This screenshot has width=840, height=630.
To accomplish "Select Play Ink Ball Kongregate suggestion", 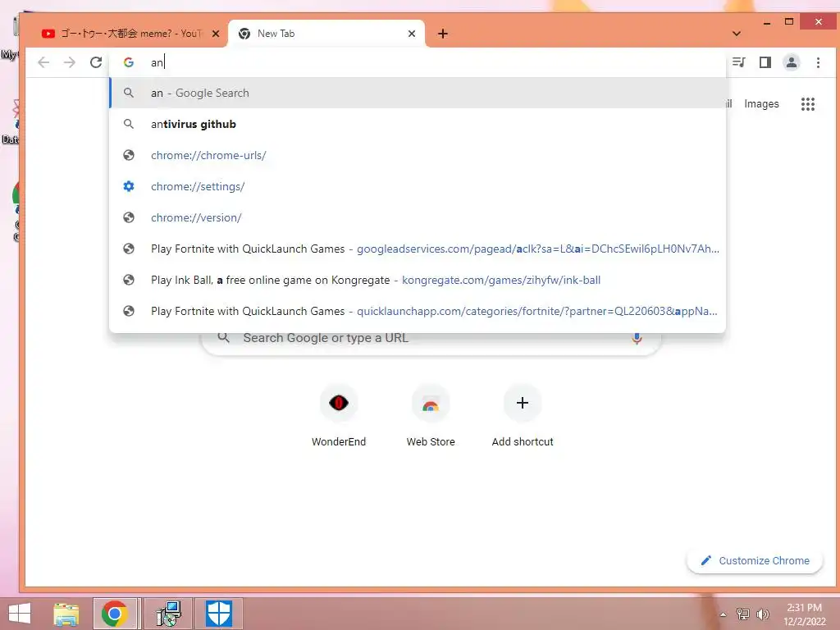I will pos(418,280).
